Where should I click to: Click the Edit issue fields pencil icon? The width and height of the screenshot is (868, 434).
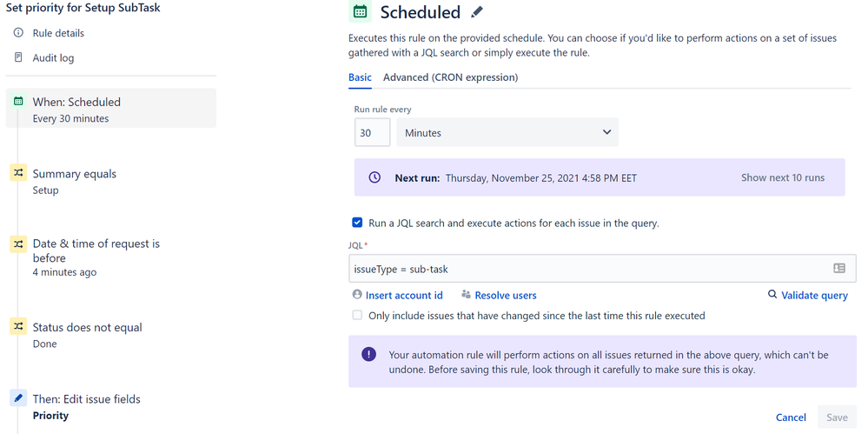18,398
